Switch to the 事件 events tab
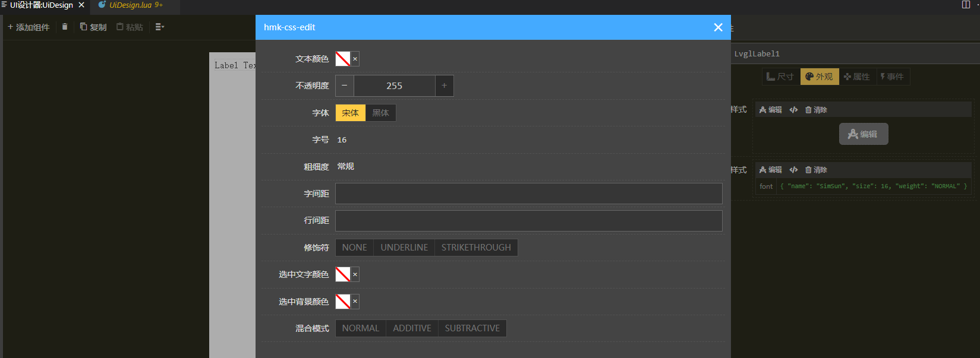The width and height of the screenshot is (980, 358). pos(893,77)
